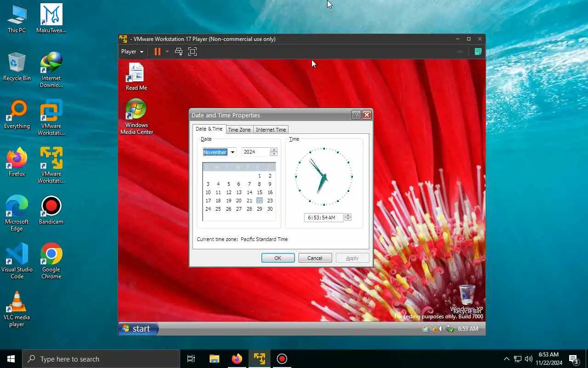Open Task View on host taskbar

point(191,359)
